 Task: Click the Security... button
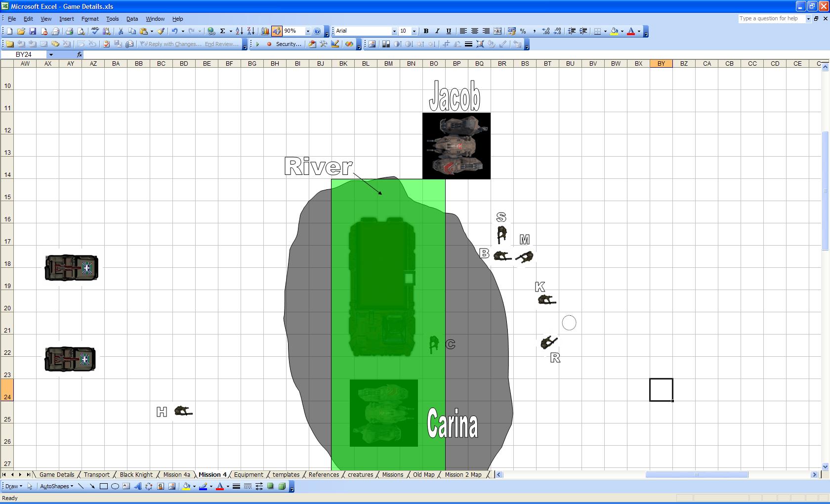coord(289,44)
